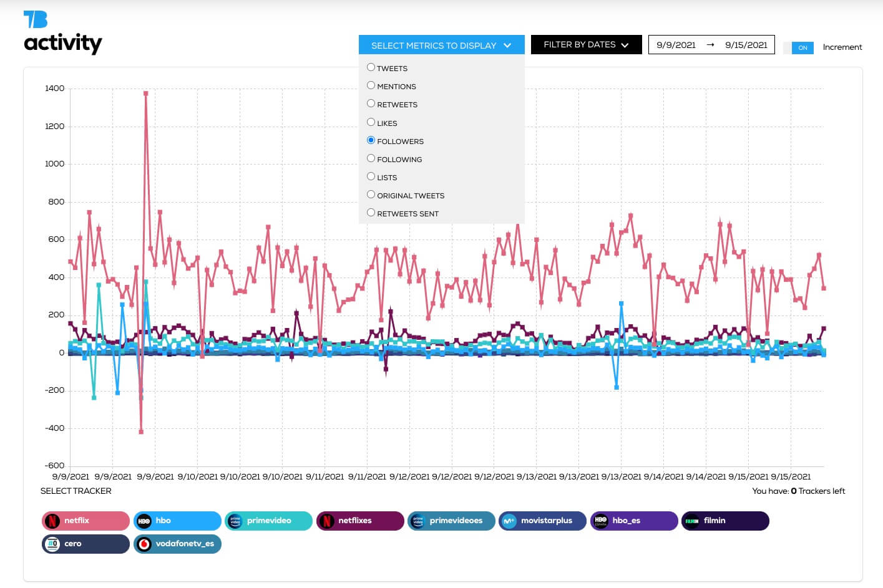
Task: Click the TB logo icon
Action: [36, 19]
